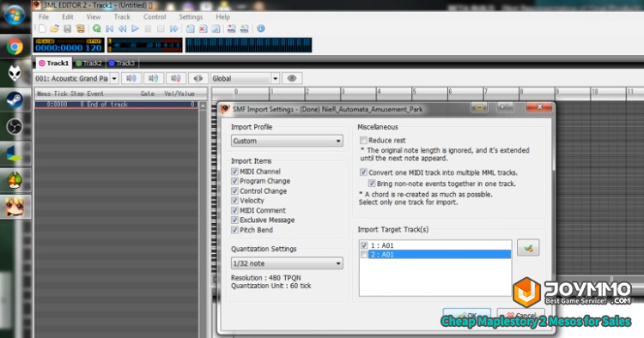Open track properties from the toolbar icon
Viewport: 644px width, 338px height.
click(x=216, y=28)
